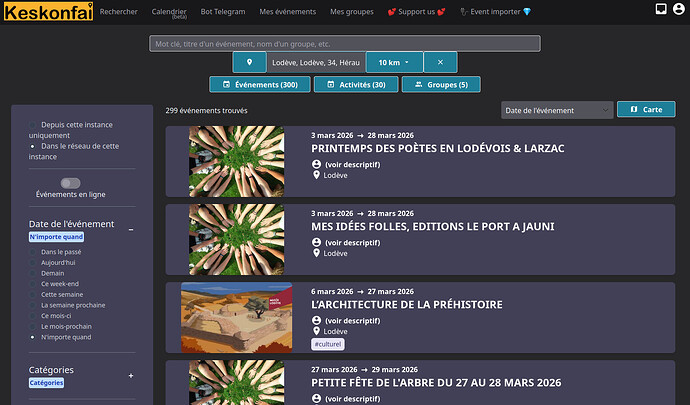Viewport: 690px width, 405px height.
Task: Click the #culturel tag
Action: pyautogui.click(x=328, y=344)
